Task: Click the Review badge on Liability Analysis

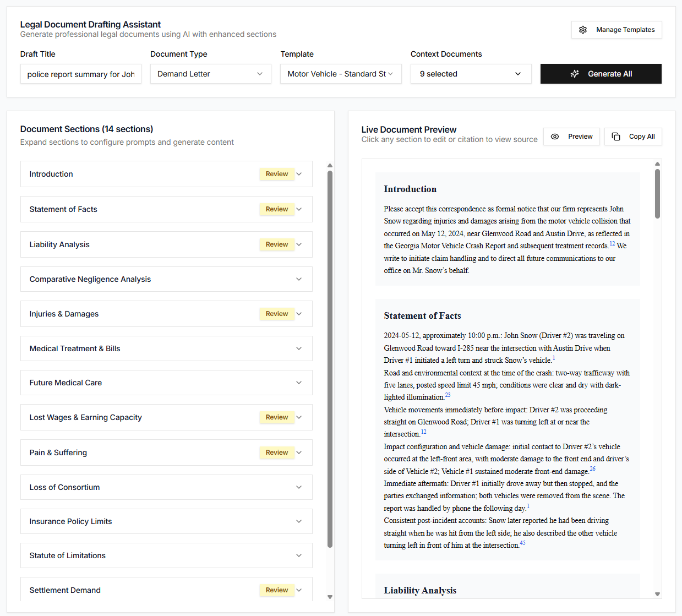Action: pyautogui.click(x=276, y=244)
